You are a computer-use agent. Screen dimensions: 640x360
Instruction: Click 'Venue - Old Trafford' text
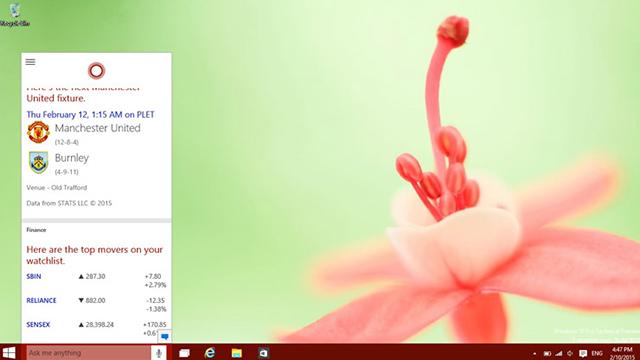point(57,188)
